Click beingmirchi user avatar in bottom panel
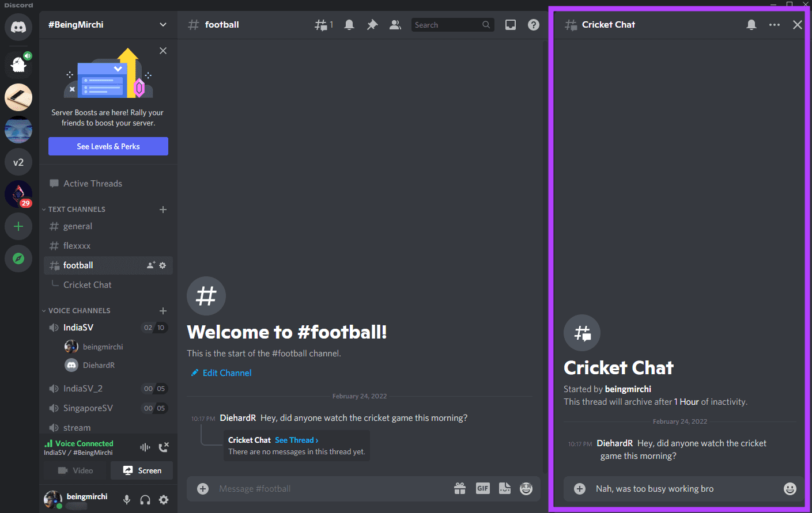Viewport: 812px width, 513px height. point(53,500)
